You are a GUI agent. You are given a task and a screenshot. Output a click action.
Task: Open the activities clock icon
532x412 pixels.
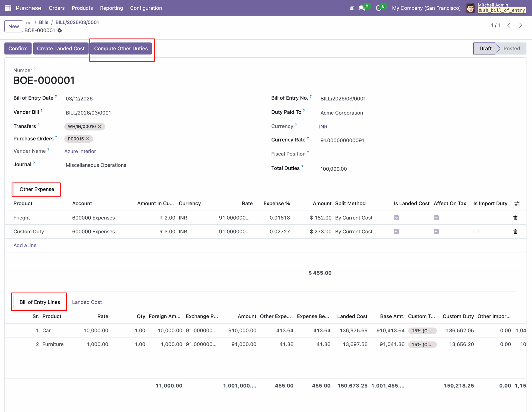pos(378,8)
